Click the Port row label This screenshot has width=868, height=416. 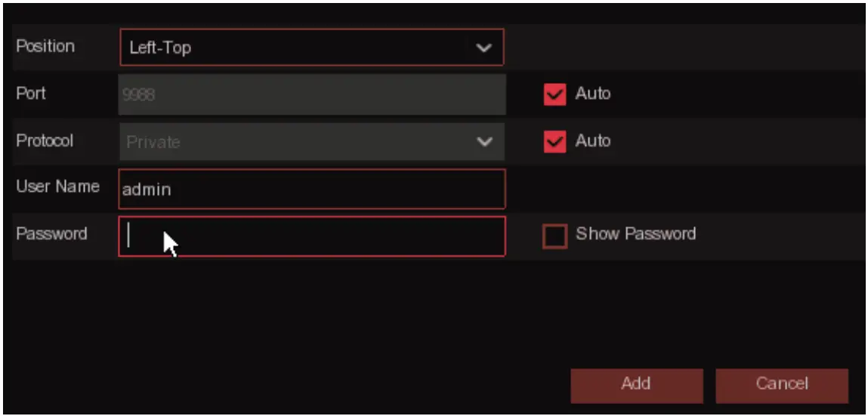pos(31,94)
